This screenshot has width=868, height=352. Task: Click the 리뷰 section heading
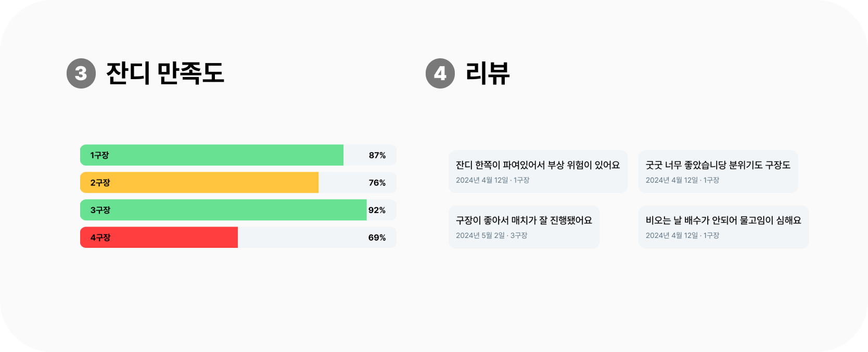488,73
